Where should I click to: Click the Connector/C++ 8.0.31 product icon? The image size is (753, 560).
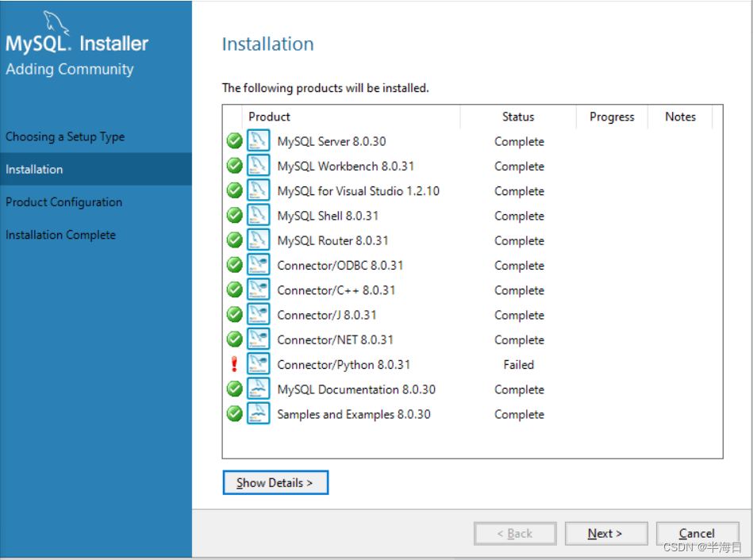coord(258,290)
